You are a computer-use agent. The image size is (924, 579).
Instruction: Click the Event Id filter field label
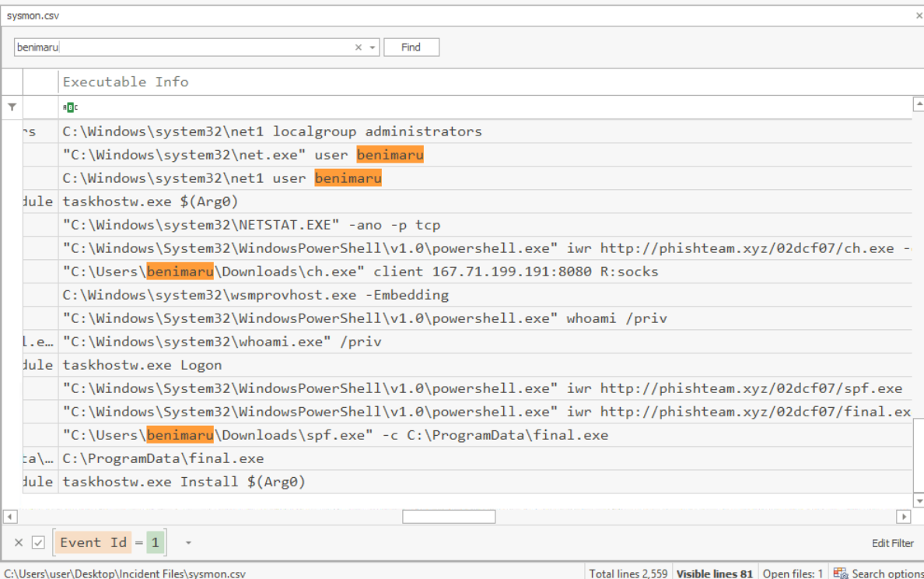coord(93,542)
